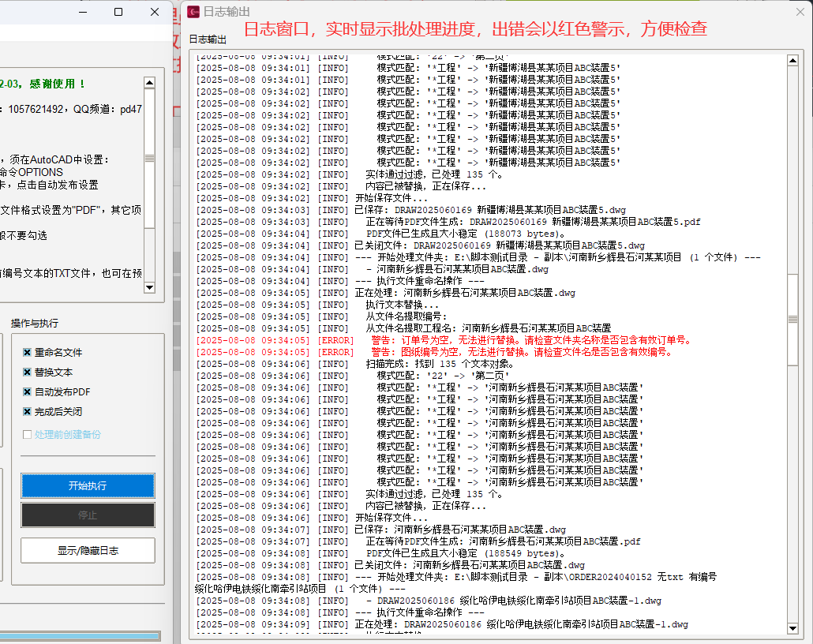
Task: Click the 日志输出 window app icon
Action: point(193,11)
